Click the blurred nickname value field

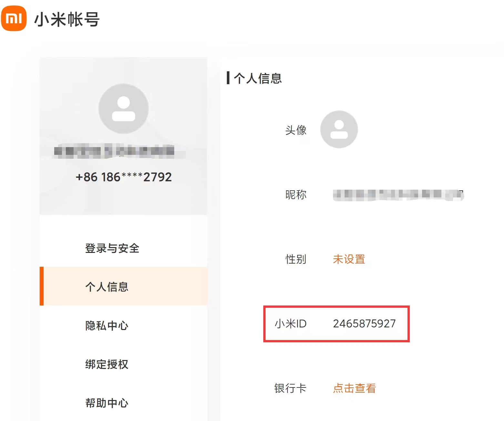click(398, 195)
